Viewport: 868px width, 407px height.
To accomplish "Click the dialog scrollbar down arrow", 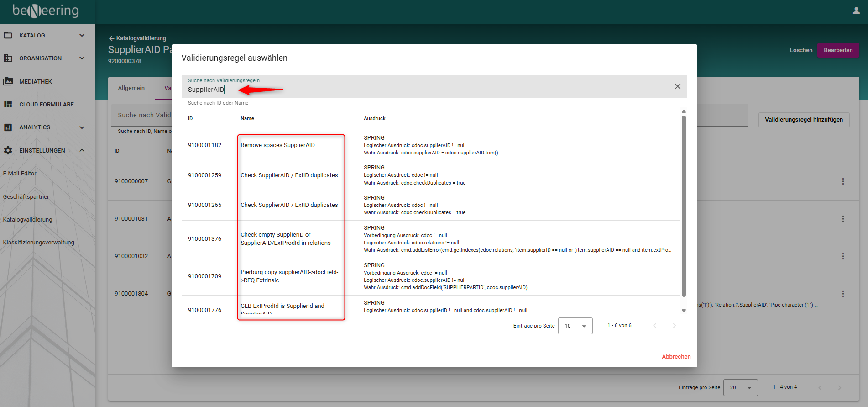I will click(x=684, y=311).
